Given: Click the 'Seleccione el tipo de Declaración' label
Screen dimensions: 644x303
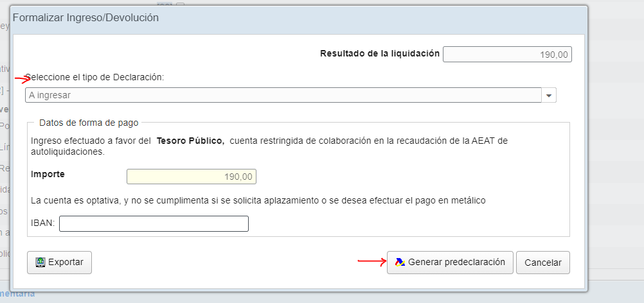Looking at the screenshot, I should tap(94, 77).
